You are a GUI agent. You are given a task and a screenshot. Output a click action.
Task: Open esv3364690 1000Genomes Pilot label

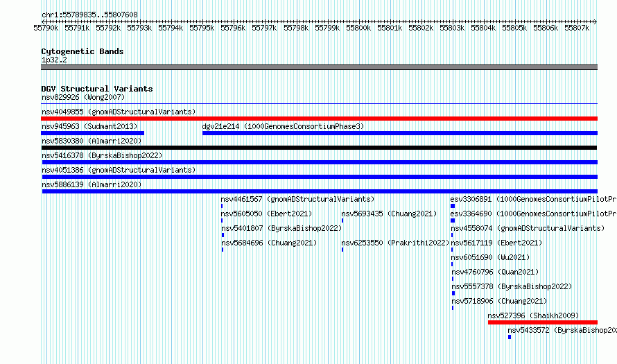(x=533, y=214)
